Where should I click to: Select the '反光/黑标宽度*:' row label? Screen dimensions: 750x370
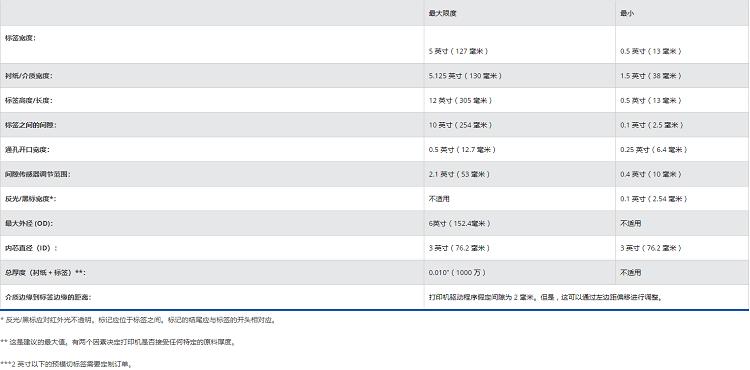(31, 199)
